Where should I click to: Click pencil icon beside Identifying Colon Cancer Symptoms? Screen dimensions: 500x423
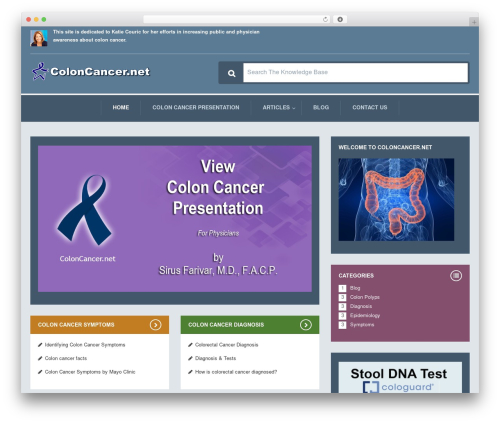40,345
